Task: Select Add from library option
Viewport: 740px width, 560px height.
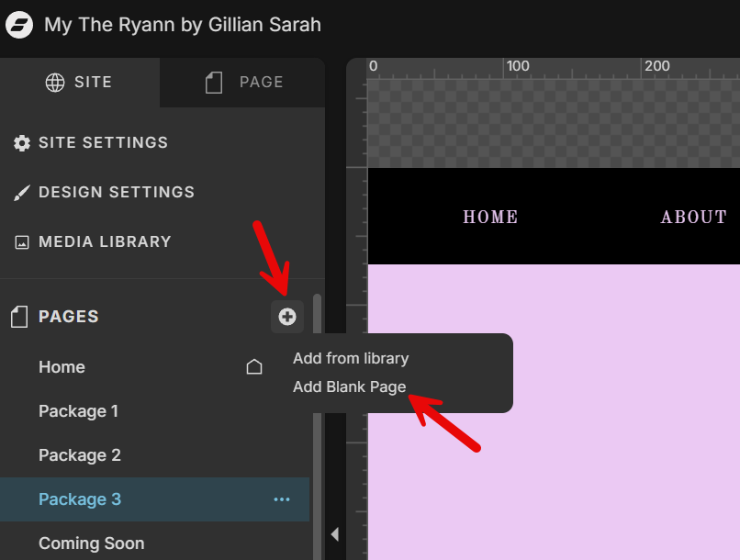Action: point(351,358)
